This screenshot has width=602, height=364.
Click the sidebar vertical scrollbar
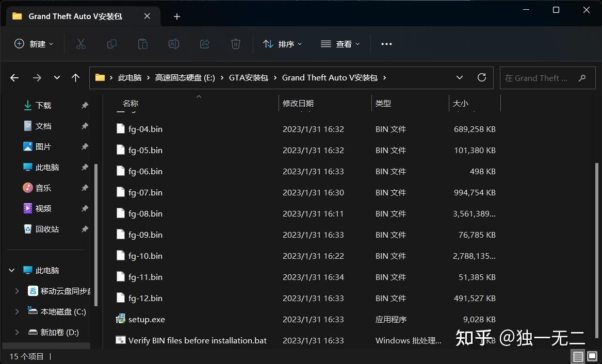tap(95, 235)
